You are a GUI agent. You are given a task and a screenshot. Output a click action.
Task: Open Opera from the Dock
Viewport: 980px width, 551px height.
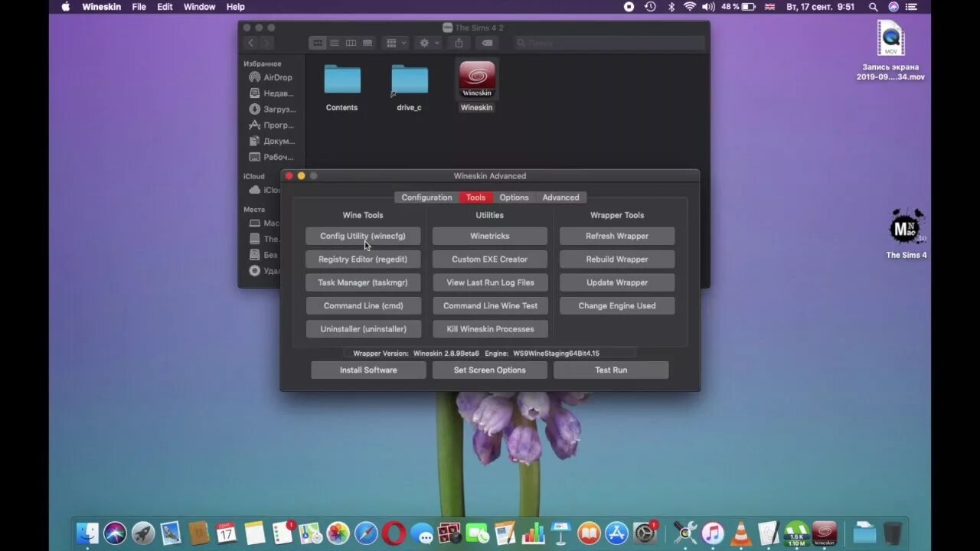point(394,533)
